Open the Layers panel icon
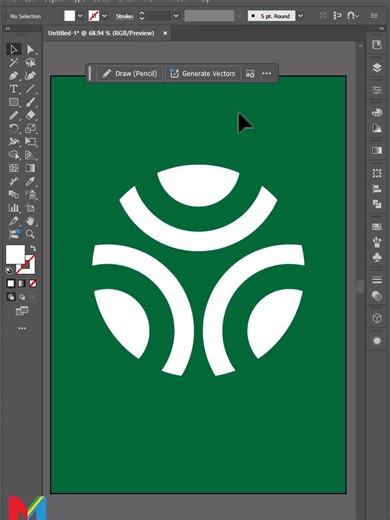This screenshot has width=390, height=520. [377, 68]
